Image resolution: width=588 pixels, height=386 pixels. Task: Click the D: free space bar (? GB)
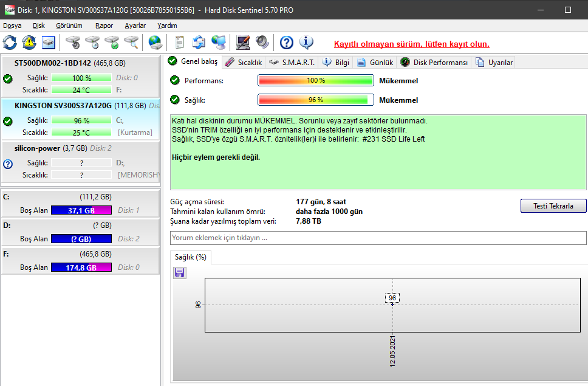pos(81,239)
